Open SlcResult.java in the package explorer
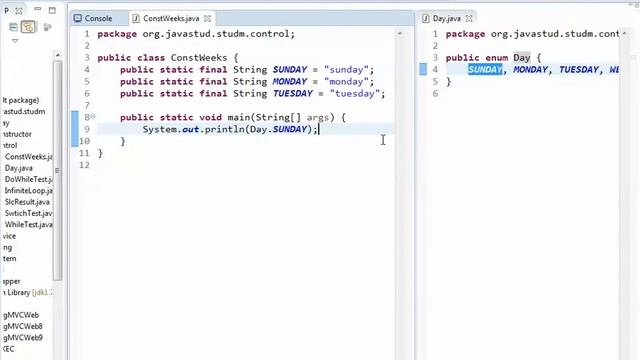Viewport: 640px width, 360px height. tap(27, 202)
